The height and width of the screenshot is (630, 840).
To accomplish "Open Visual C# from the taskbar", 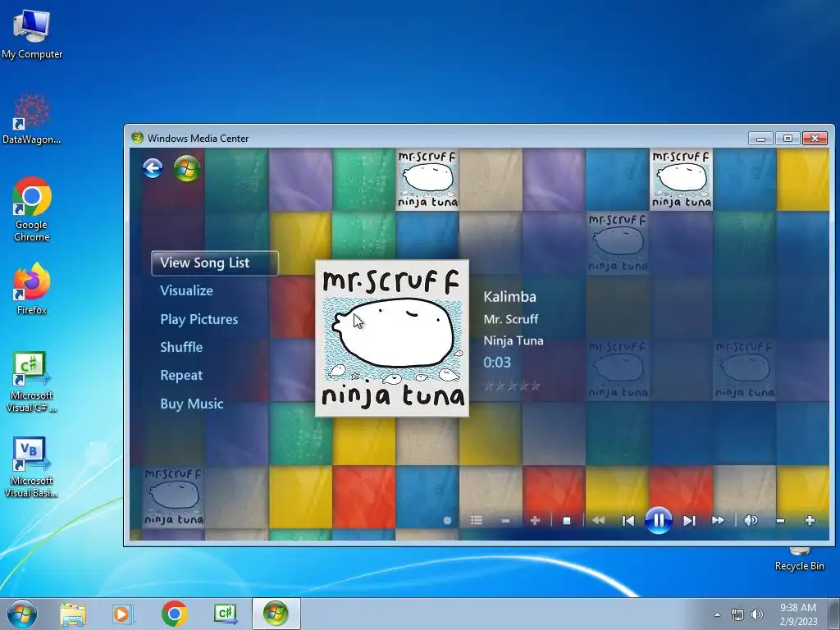I will click(226, 614).
